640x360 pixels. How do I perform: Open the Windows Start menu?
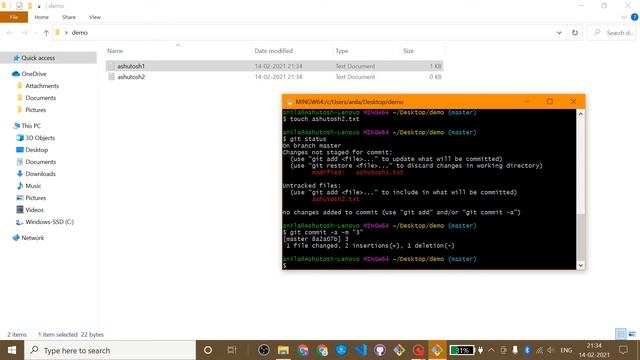click(x=12, y=350)
